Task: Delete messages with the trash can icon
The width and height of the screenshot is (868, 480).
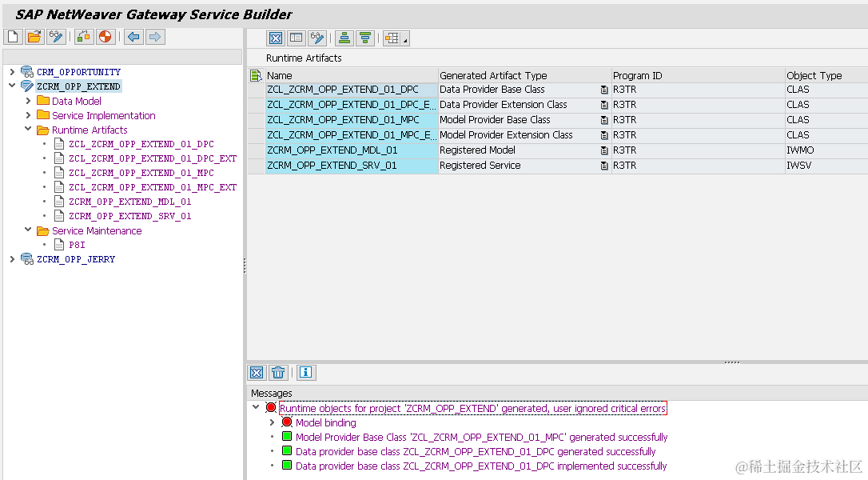Action: (x=278, y=373)
